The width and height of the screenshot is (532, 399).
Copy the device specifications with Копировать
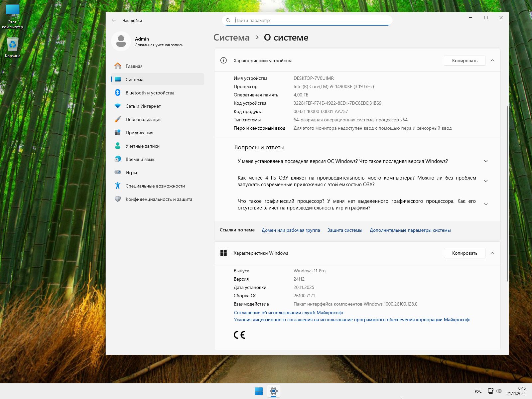tap(464, 61)
